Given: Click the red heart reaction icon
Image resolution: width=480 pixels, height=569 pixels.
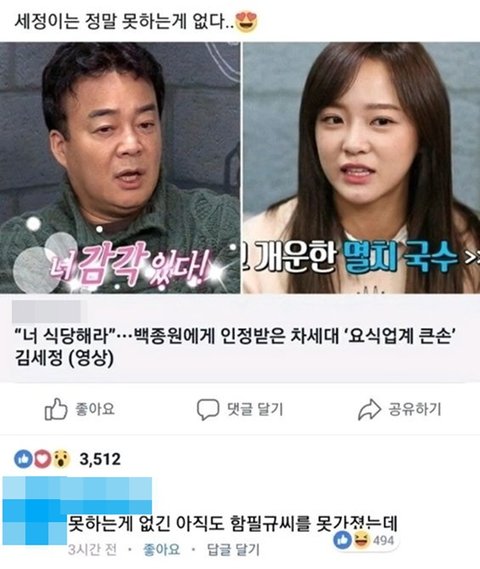Looking at the screenshot, I should pos(42,459).
